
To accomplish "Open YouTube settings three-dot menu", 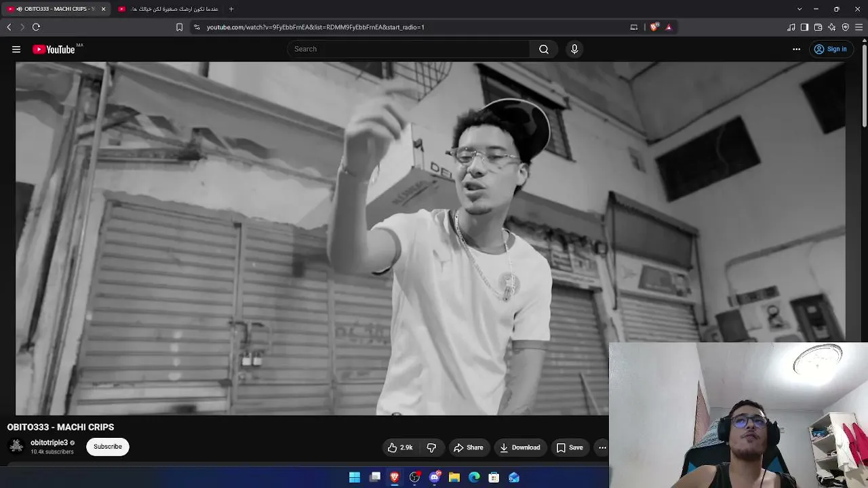I will click(797, 49).
